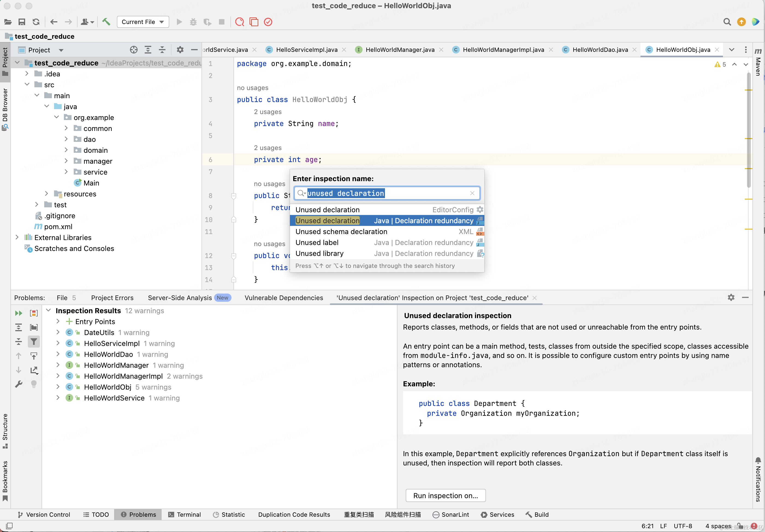Close the HelloWorldObj.java tab
Image resolution: width=765 pixels, height=532 pixels.
click(717, 50)
